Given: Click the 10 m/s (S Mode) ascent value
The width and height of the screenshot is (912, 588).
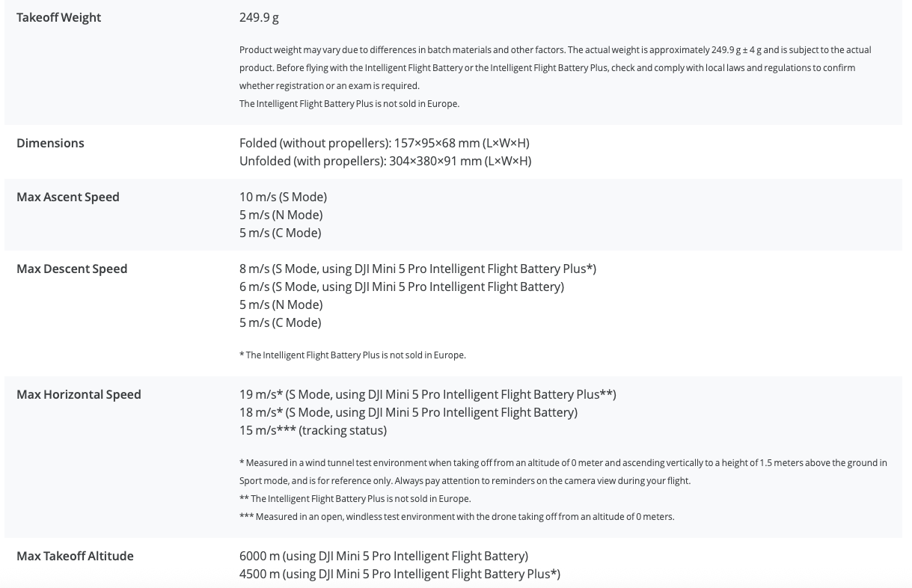Looking at the screenshot, I should click(x=283, y=197).
